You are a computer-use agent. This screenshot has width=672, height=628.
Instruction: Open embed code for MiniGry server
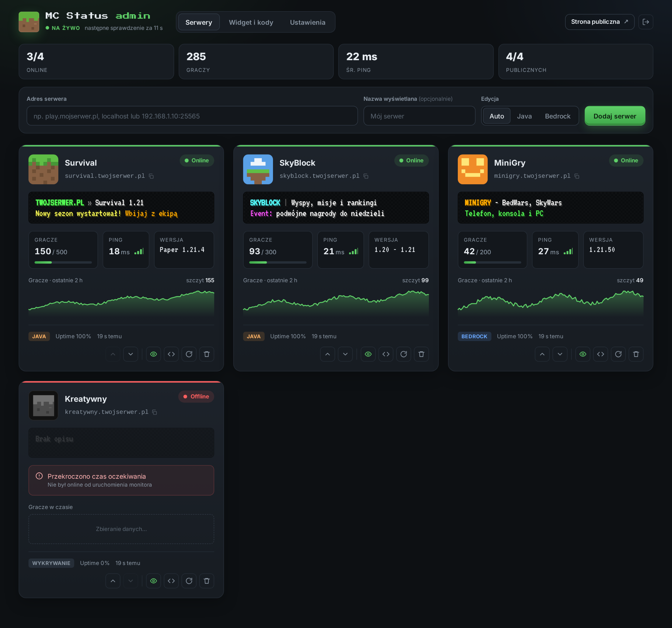coord(601,354)
